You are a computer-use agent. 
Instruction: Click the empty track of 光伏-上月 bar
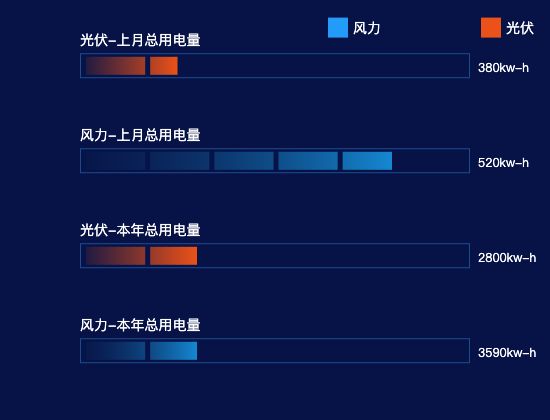coord(323,66)
